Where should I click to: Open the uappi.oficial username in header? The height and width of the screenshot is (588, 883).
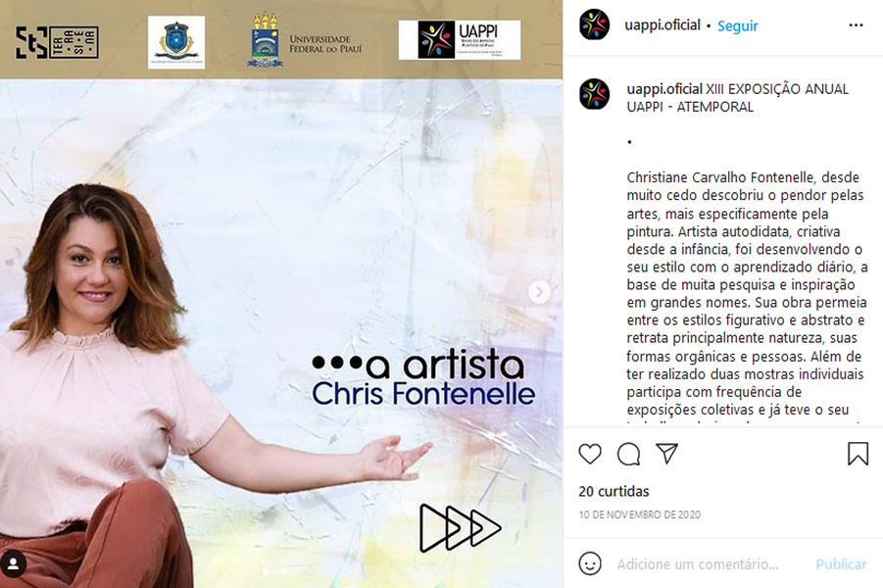coord(662,25)
